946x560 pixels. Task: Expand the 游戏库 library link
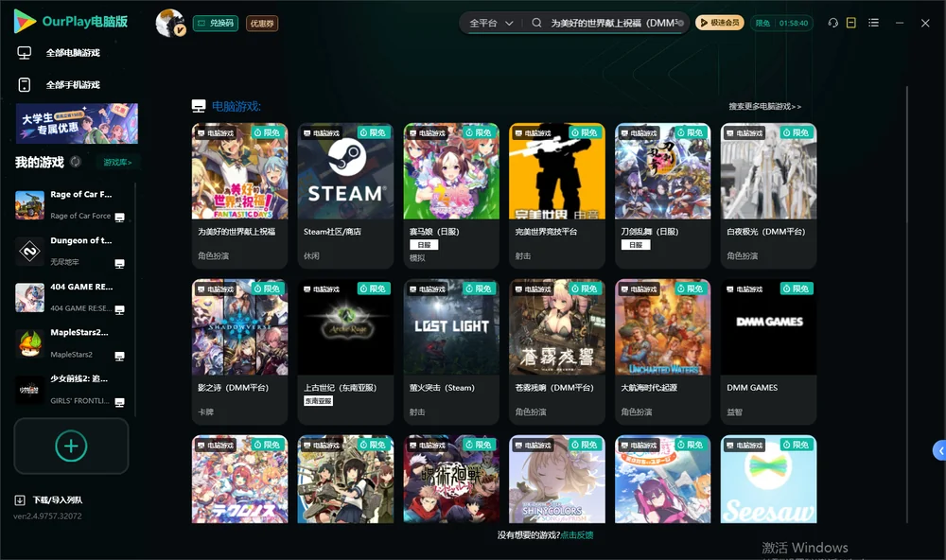tap(117, 163)
